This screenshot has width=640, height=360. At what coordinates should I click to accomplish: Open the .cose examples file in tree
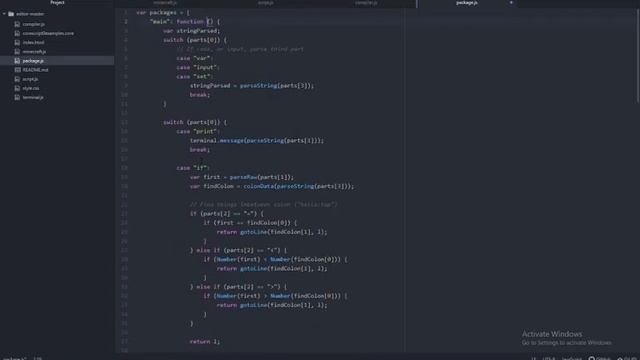(48, 33)
